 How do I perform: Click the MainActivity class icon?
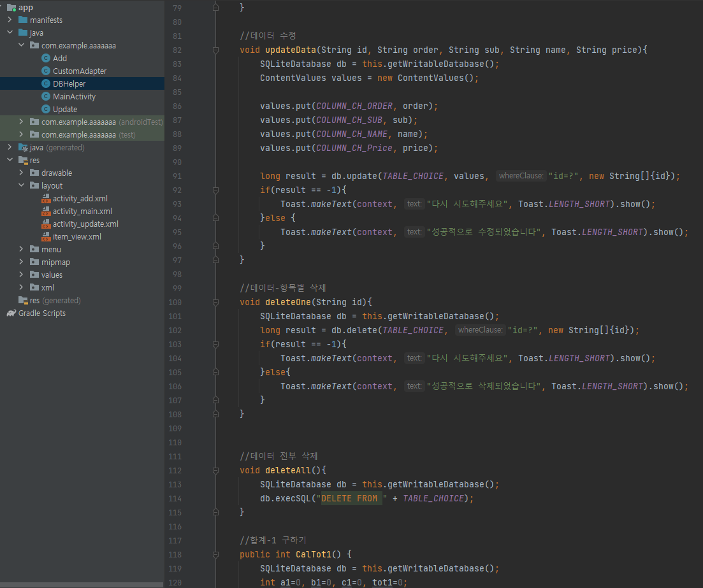pos(46,96)
